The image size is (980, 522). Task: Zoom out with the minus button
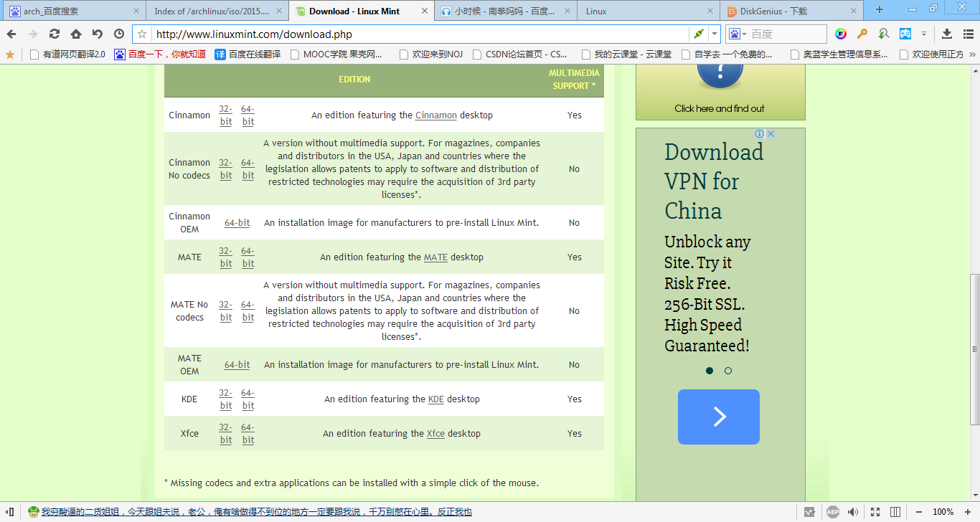[x=918, y=512]
